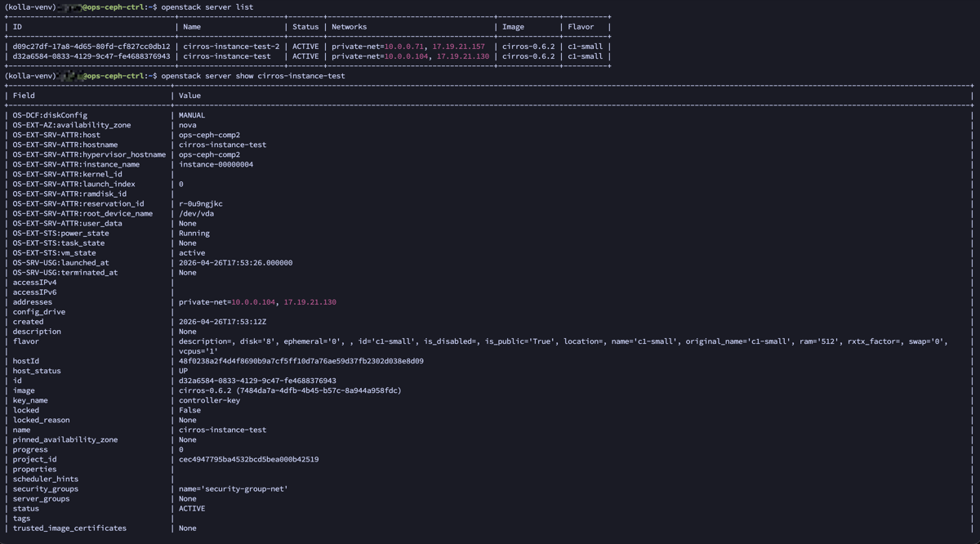Select project ID cec4947795ba4532bcd5bea000b42519
980x544 pixels.
[x=249, y=458]
